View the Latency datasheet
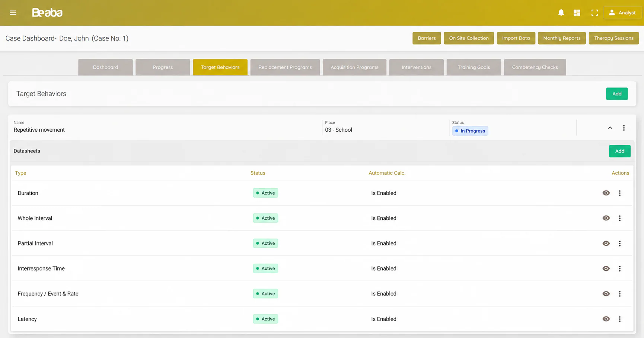The width and height of the screenshot is (644, 338). pos(606,319)
